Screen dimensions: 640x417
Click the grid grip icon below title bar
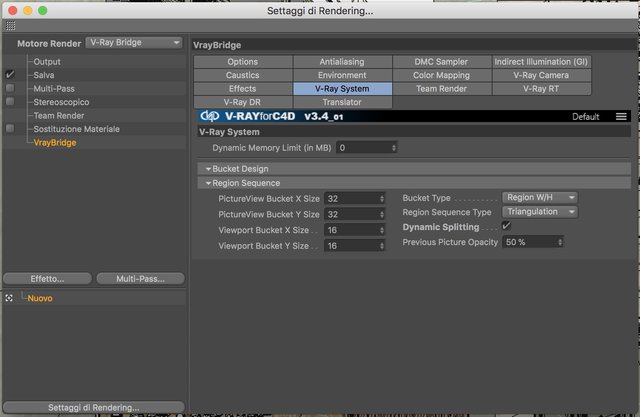11,26
